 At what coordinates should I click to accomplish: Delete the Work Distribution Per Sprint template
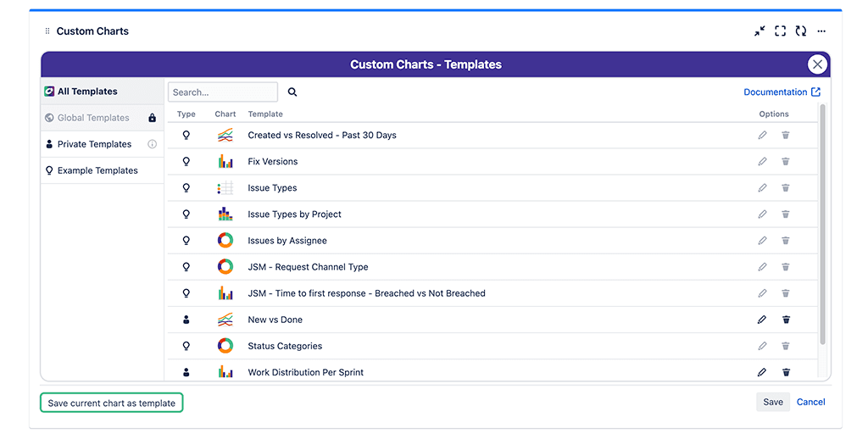(x=786, y=372)
